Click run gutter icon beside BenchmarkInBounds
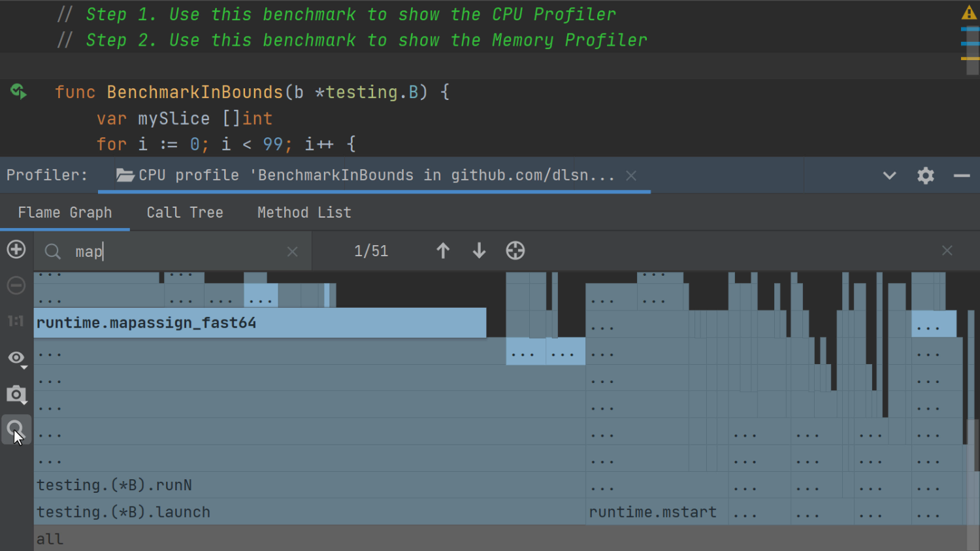The width and height of the screenshot is (980, 551). tap(19, 92)
